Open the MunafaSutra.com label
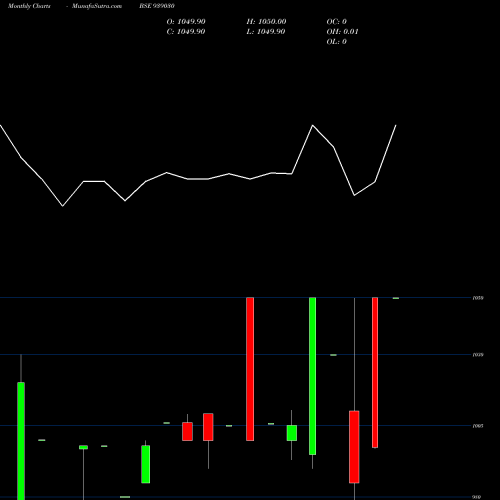The image size is (500, 500). (x=97, y=6)
